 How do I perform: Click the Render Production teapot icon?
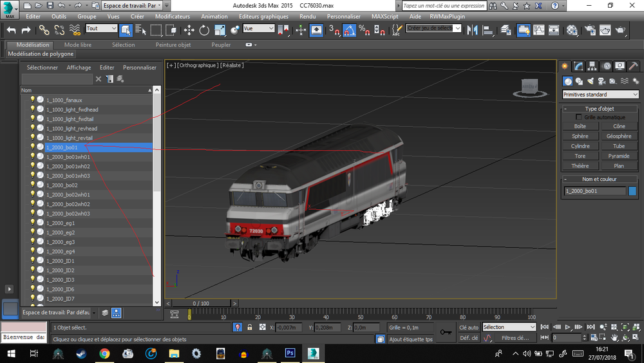(620, 30)
